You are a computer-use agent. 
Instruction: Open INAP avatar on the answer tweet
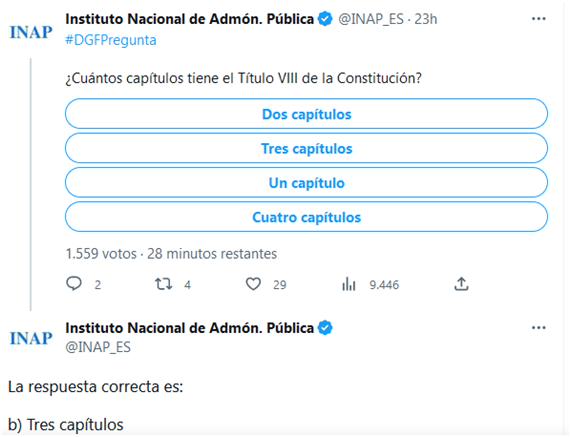pos(31,338)
